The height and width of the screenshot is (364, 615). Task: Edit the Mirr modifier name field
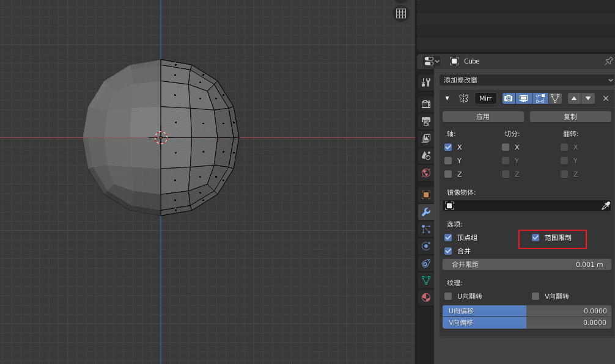485,98
